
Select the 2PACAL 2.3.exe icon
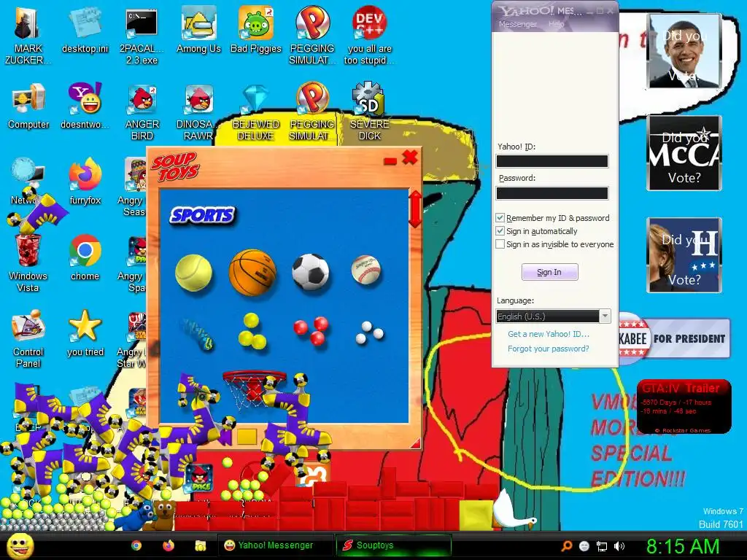(142, 35)
